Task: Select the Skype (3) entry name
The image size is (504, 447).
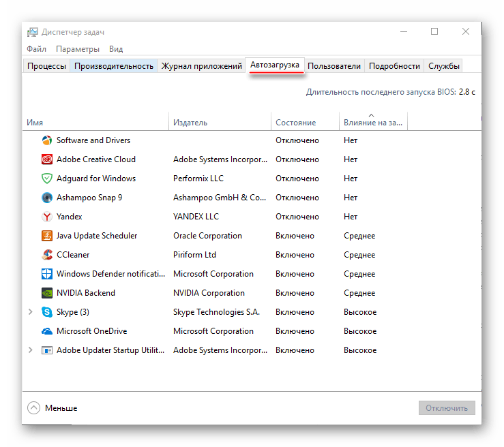Action: tap(73, 312)
